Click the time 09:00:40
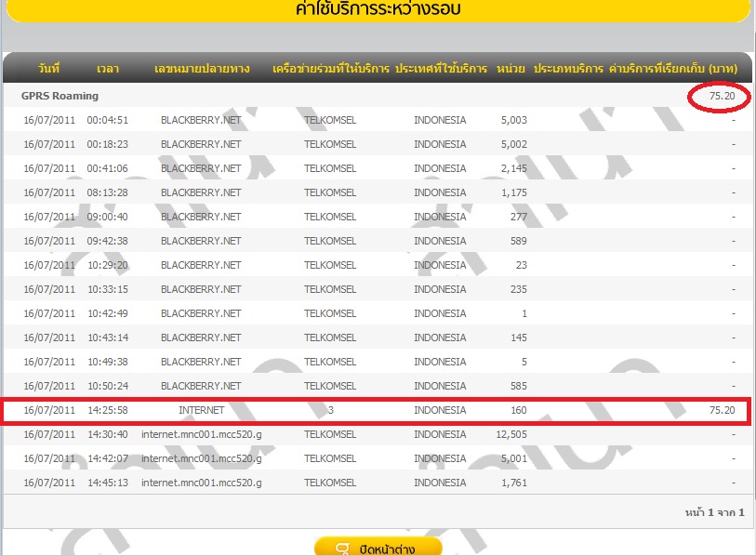The width and height of the screenshot is (756, 556). [x=108, y=217]
